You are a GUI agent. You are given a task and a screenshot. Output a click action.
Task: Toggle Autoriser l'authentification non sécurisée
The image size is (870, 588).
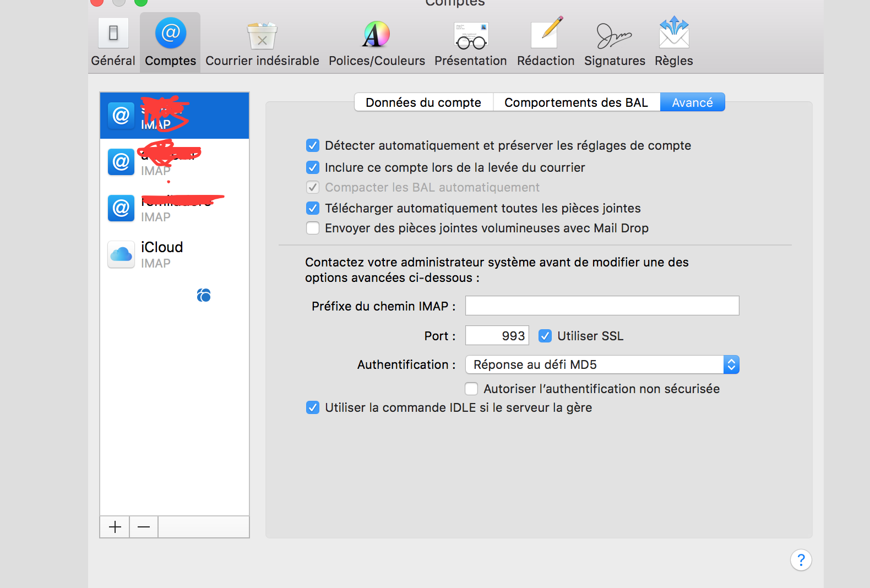click(471, 389)
